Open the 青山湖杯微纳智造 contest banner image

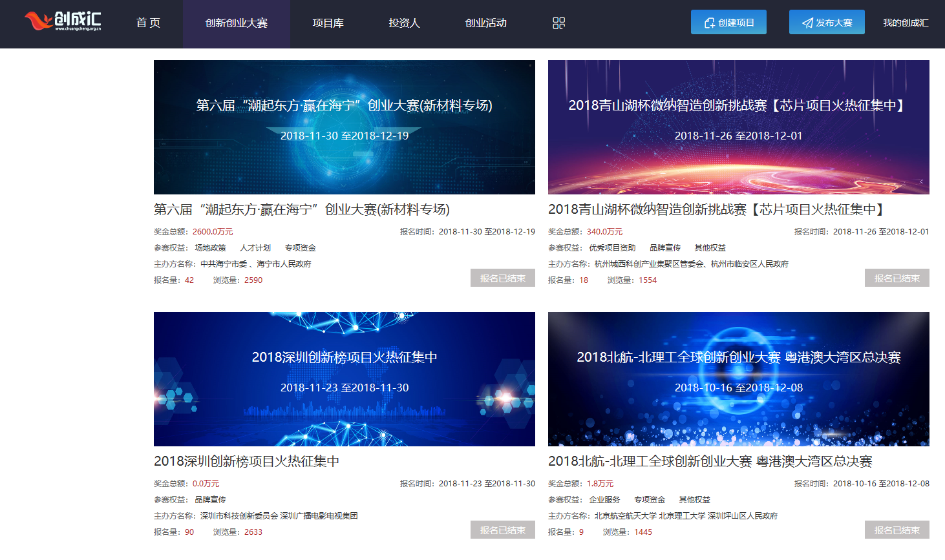click(x=738, y=127)
